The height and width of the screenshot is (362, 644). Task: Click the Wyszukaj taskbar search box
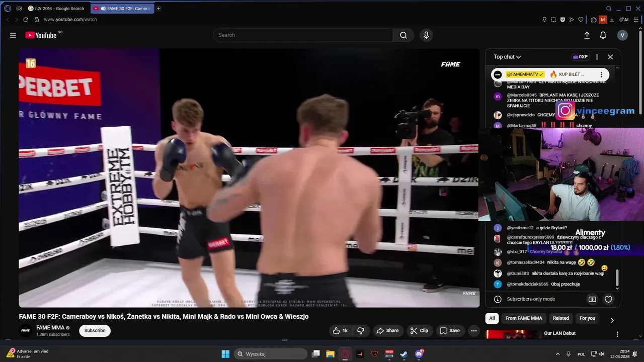tap(271, 354)
